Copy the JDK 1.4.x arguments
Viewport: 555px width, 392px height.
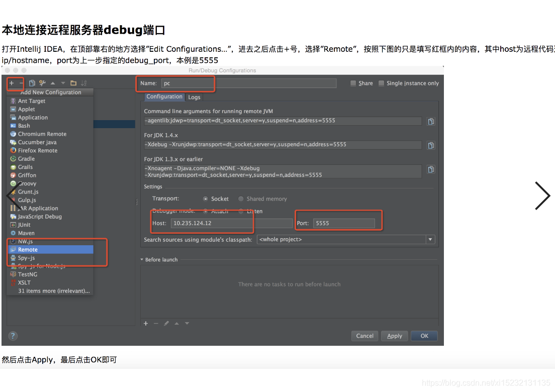pos(431,145)
